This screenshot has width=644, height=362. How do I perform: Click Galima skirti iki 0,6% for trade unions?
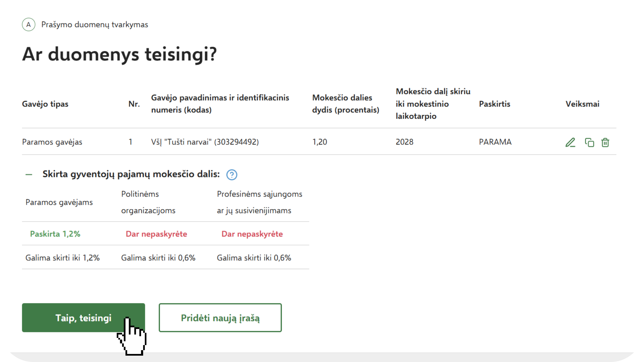click(254, 258)
